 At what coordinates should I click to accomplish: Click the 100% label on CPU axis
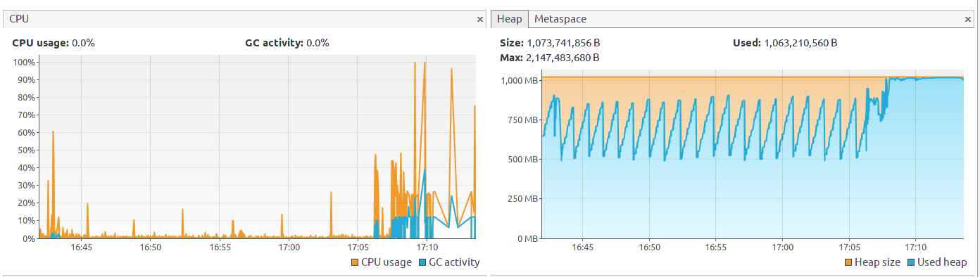[25, 62]
